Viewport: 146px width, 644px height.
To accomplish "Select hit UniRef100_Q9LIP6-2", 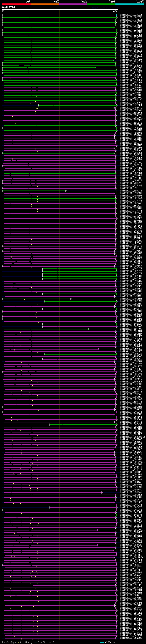I will [x=133, y=558].
